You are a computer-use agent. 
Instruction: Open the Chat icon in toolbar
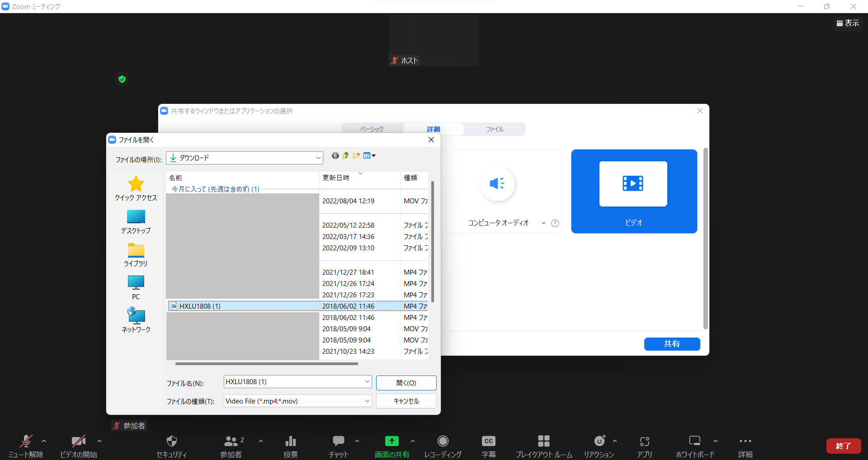pyautogui.click(x=338, y=441)
